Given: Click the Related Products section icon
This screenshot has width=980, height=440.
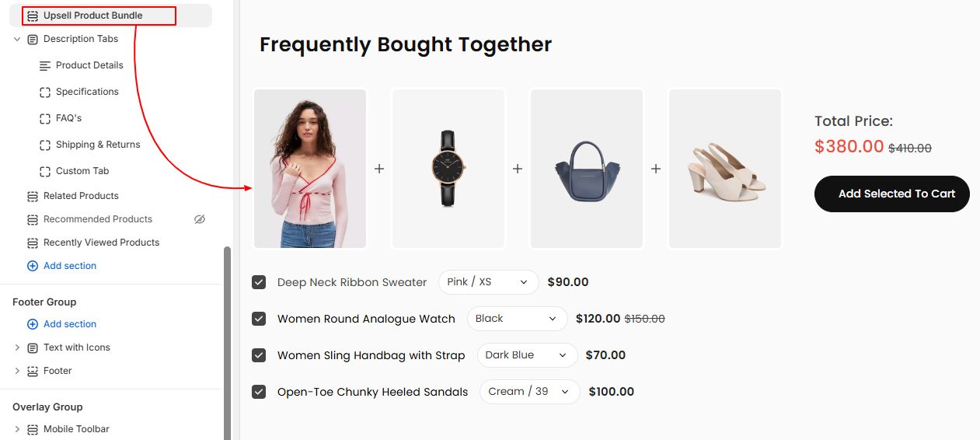Looking at the screenshot, I should 33,196.
